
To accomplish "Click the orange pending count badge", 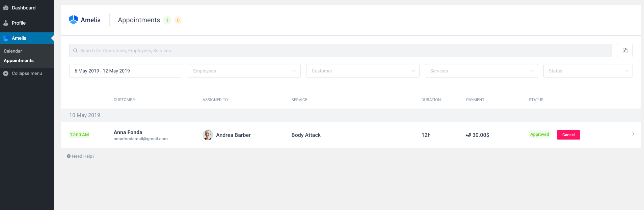I will click(178, 20).
